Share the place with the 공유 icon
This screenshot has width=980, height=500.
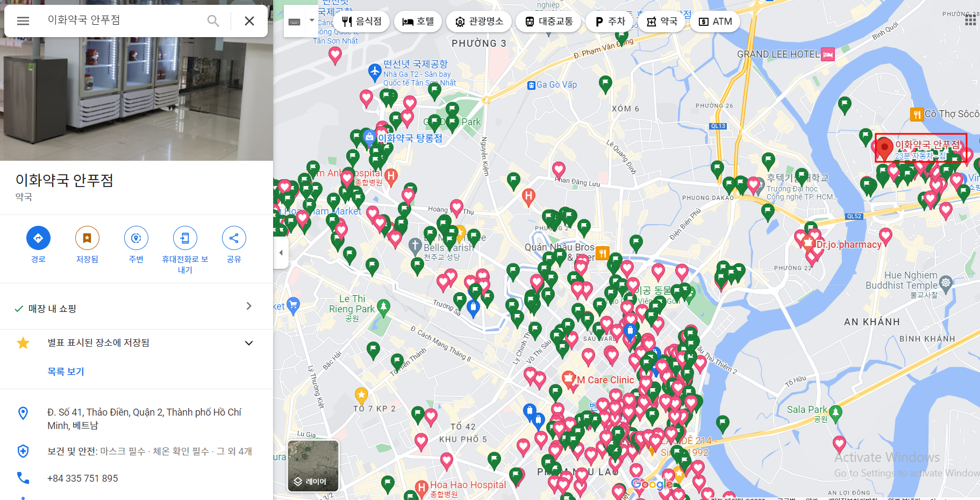[234, 238]
